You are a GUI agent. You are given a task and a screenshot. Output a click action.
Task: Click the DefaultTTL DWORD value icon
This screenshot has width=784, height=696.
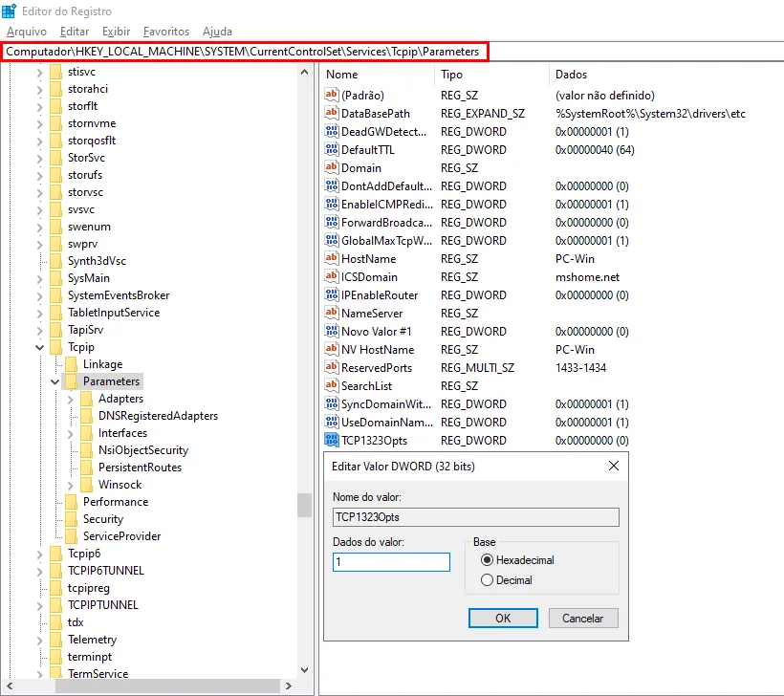point(331,149)
